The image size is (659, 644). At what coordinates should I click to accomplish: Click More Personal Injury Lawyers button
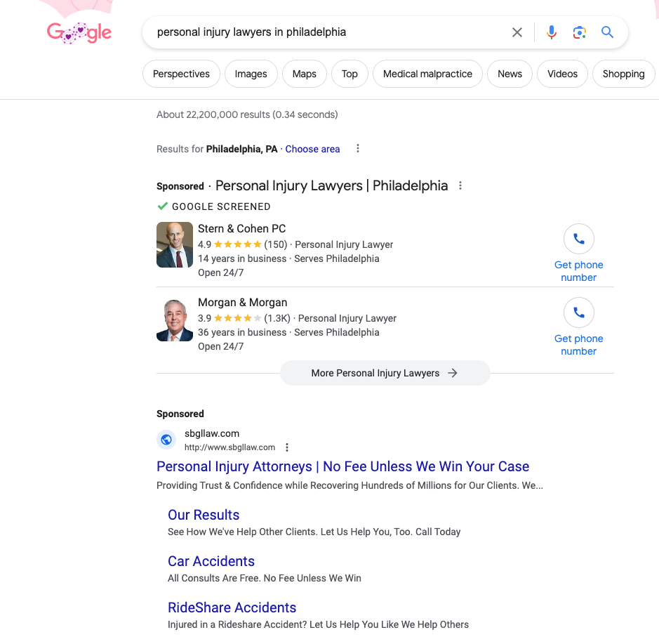[x=385, y=373]
